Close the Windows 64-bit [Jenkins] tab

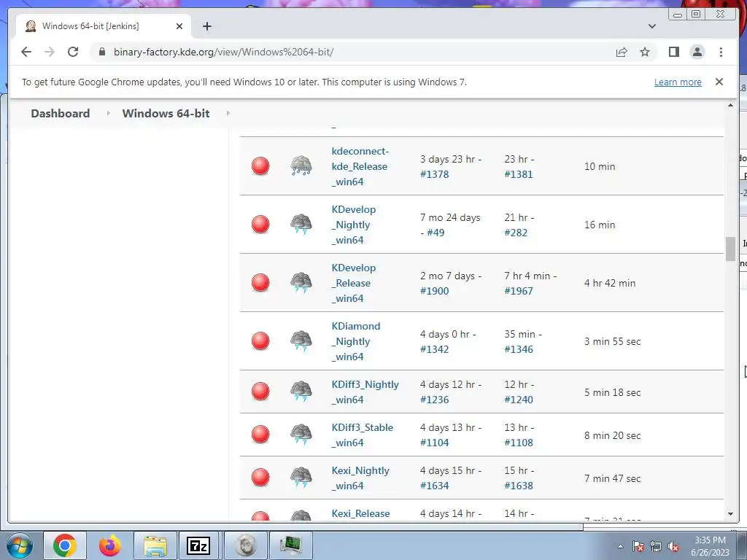point(179,26)
